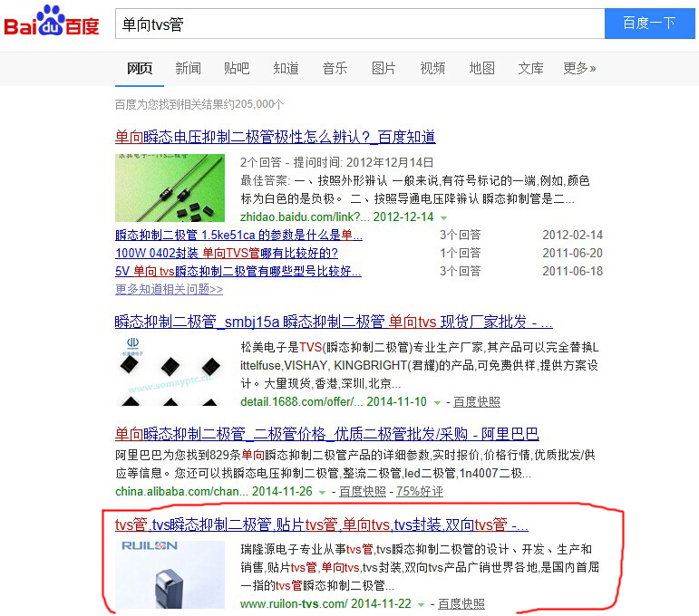The width and height of the screenshot is (699, 616).
Task: Click the 75%好评 rating link
Action: (420, 491)
